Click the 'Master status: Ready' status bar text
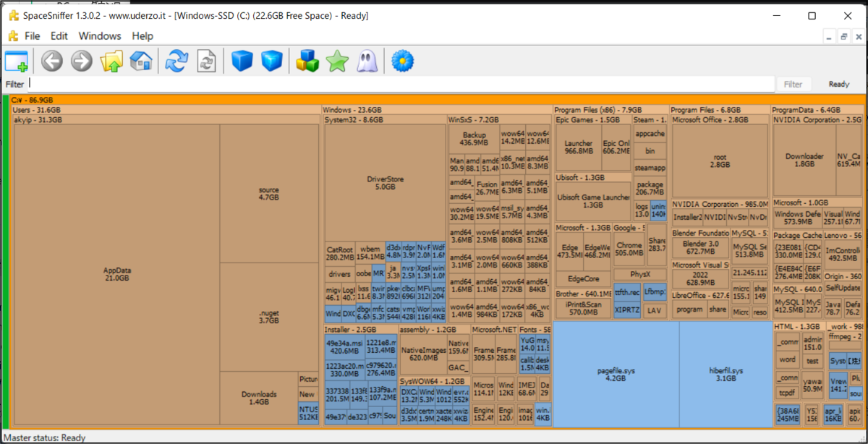This screenshot has width=868, height=444. click(46, 437)
